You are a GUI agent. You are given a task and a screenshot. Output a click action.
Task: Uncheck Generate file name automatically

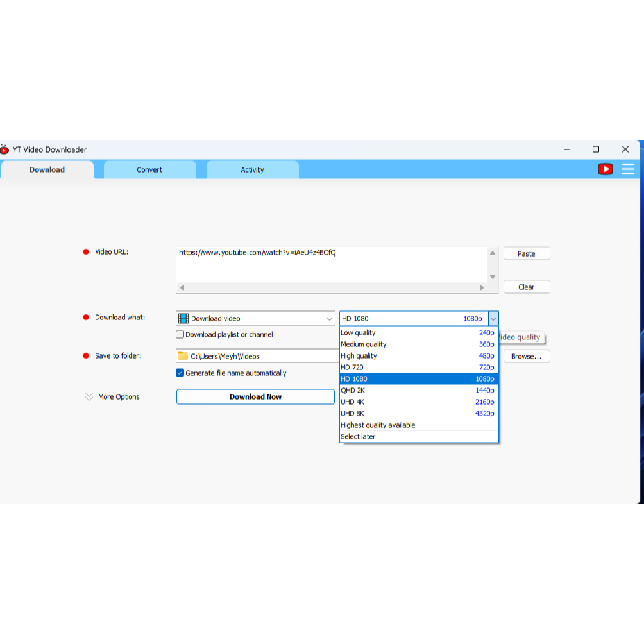(x=180, y=373)
